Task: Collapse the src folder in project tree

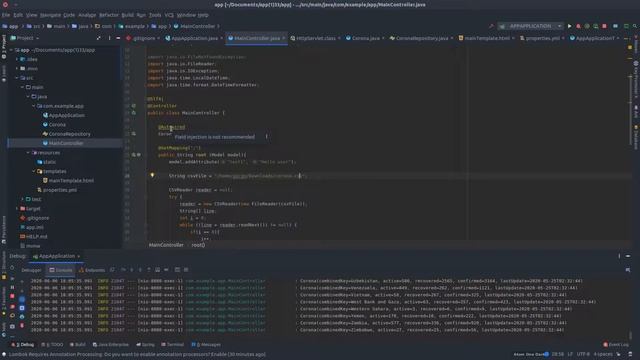Action: tap(17, 78)
